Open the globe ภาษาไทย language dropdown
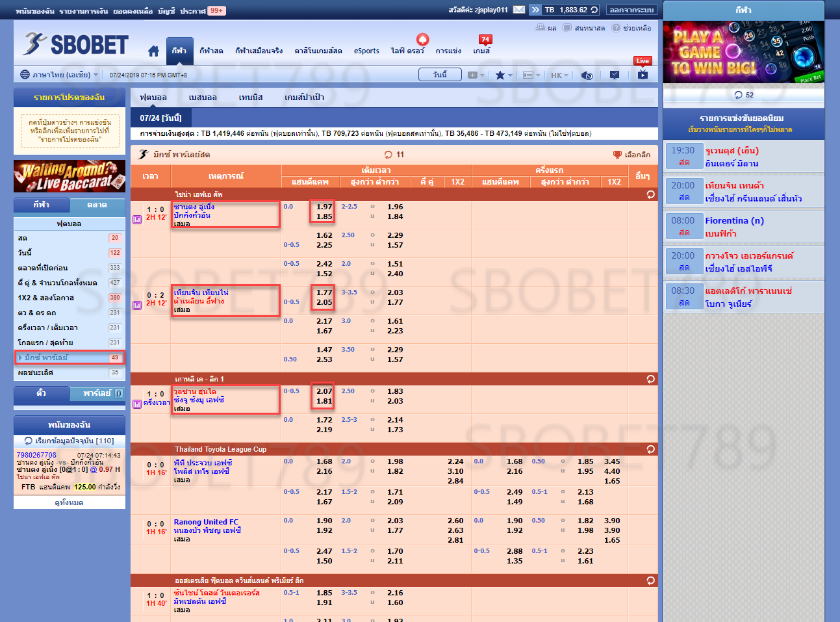The width and height of the screenshot is (840, 622). [58, 75]
